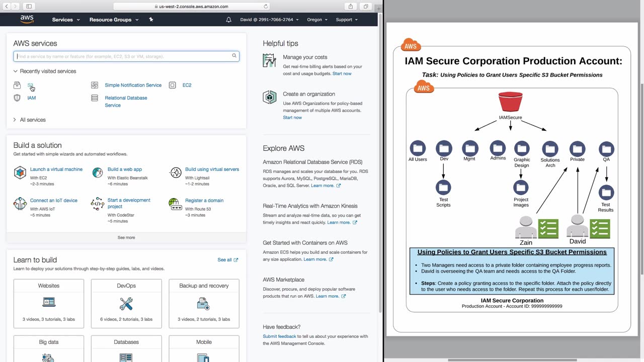Open the Safari show tabs icon
Image resolution: width=644 pixels, height=362 pixels.
366,7
